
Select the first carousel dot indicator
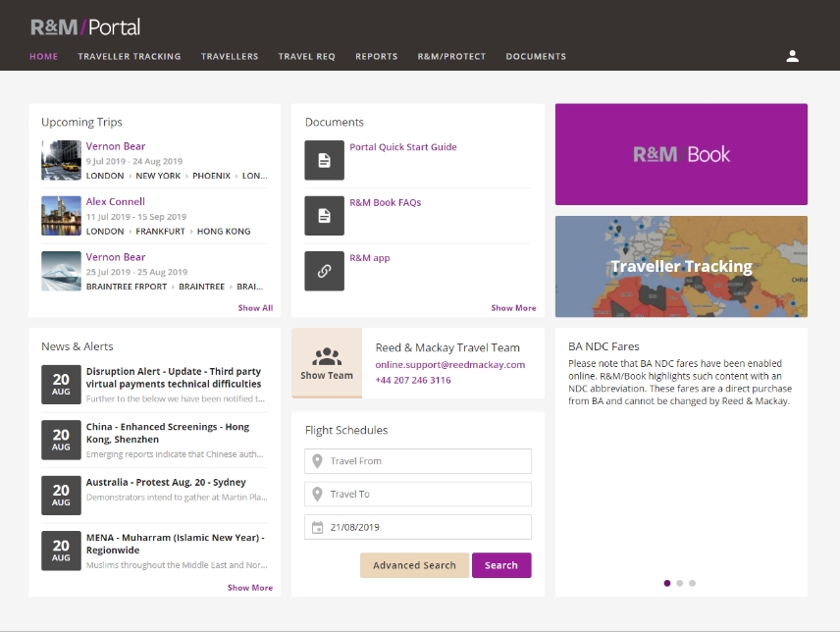click(667, 583)
